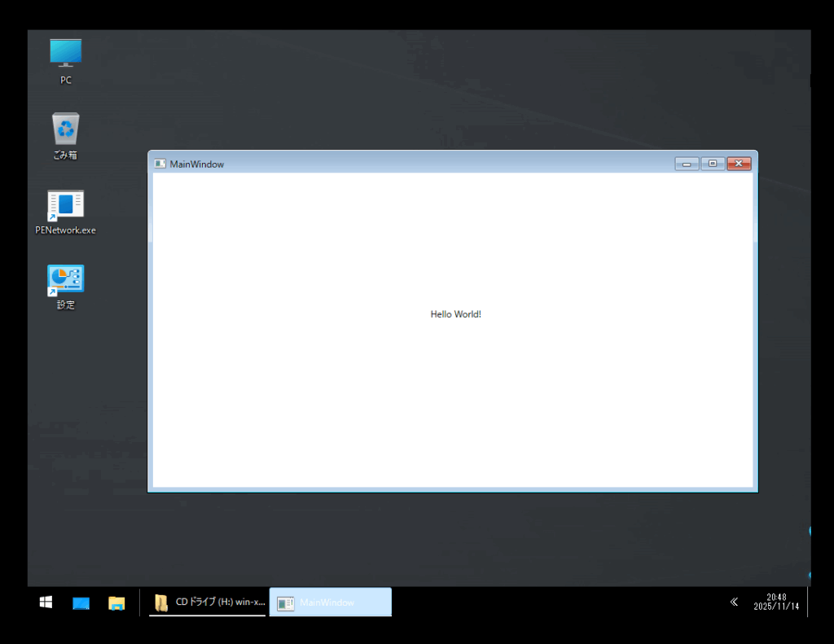Screen dimensions: 834x644
Task: Click the blue monitor icon on taskbar
Action: coord(81,602)
